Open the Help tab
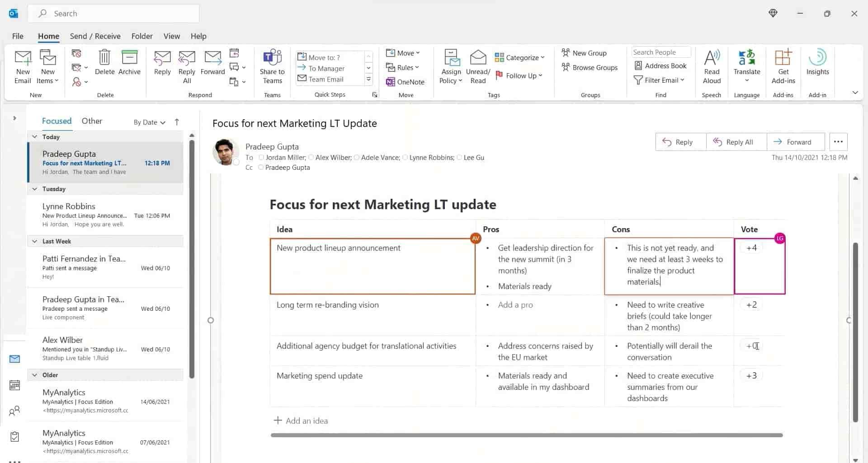Image resolution: width=868 pixels, height=463 pixels. point(198,36)
